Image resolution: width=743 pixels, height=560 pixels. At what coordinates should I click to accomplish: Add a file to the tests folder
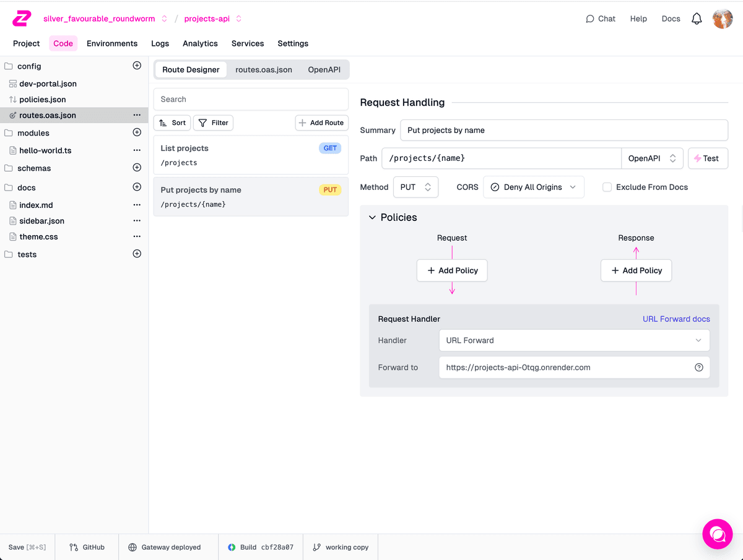coord(137,254)
